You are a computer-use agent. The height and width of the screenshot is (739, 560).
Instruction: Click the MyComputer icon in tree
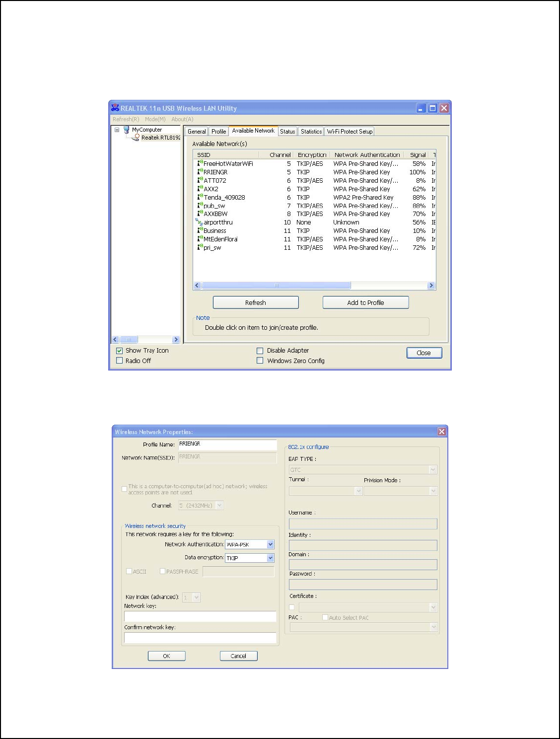(x=126, y=130)
